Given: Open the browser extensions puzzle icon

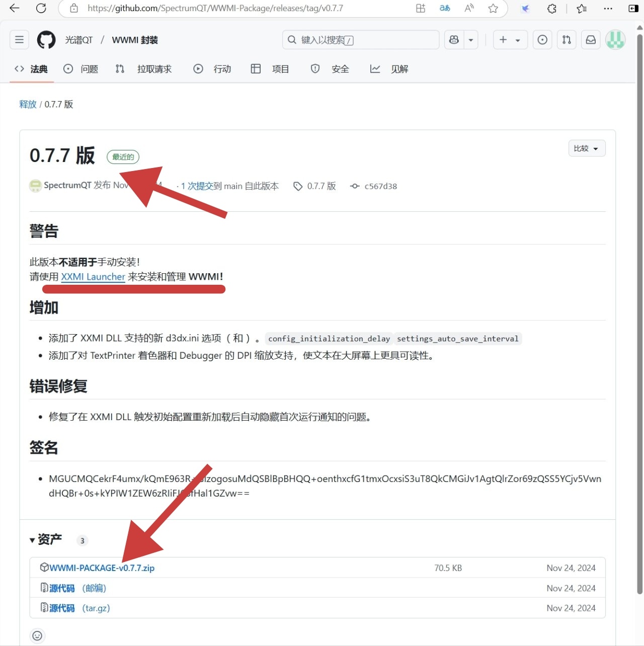Looking at the screenshot, I should [552, 8].
